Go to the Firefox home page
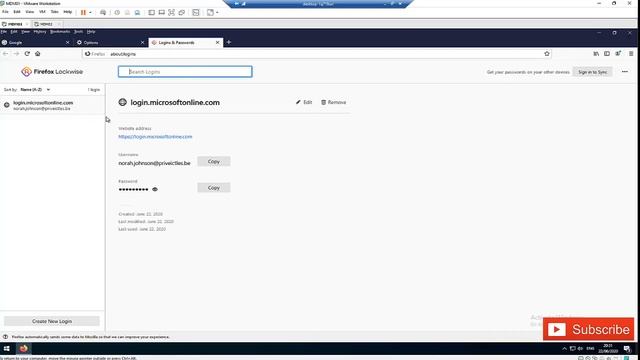640x360 pixels. [x=38, y=54]
